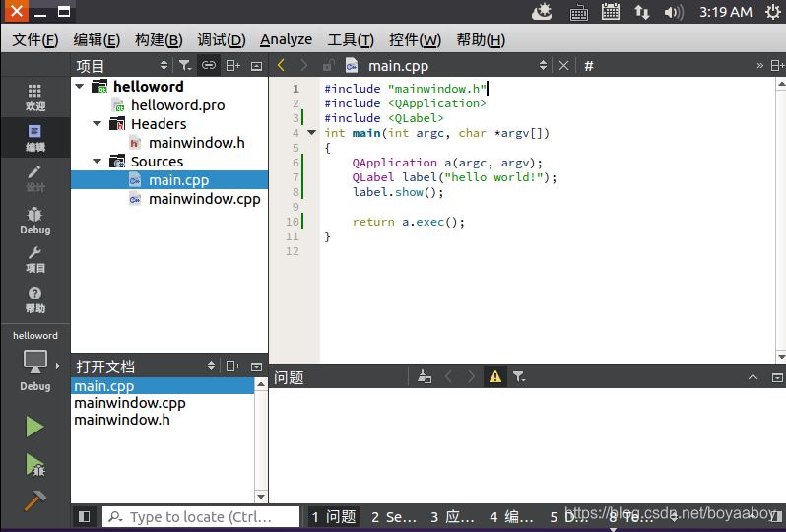Collapse the helloword project node

pos(80,87)
